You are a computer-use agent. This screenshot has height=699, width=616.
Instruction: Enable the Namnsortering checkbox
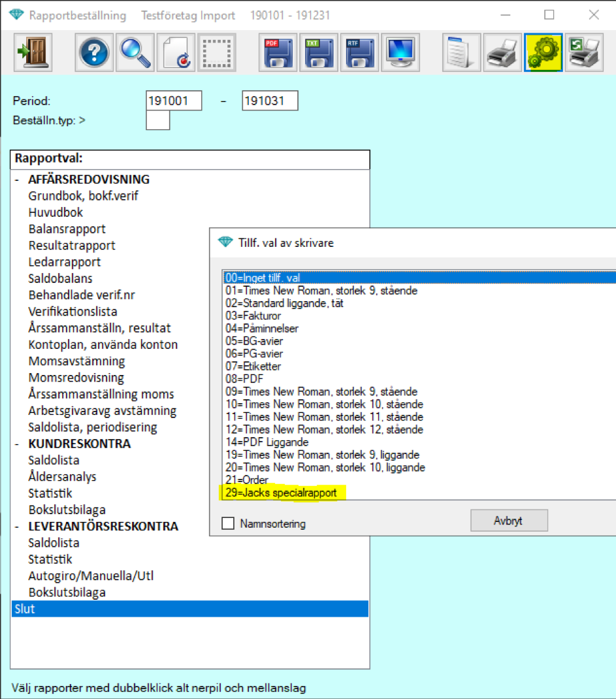[x=228, y=523]
